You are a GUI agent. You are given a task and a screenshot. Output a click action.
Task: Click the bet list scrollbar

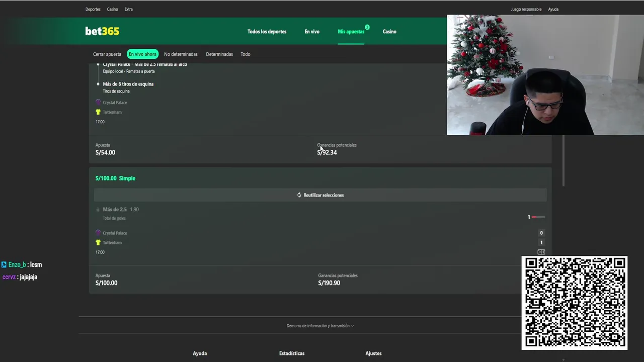(x=563, y=161)
